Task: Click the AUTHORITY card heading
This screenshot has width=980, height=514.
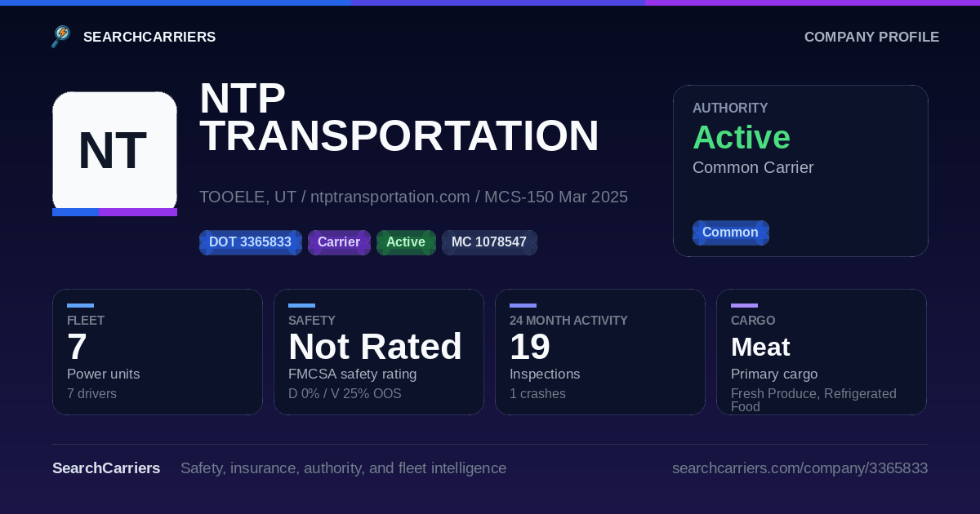Action: [x=730, y=108]
